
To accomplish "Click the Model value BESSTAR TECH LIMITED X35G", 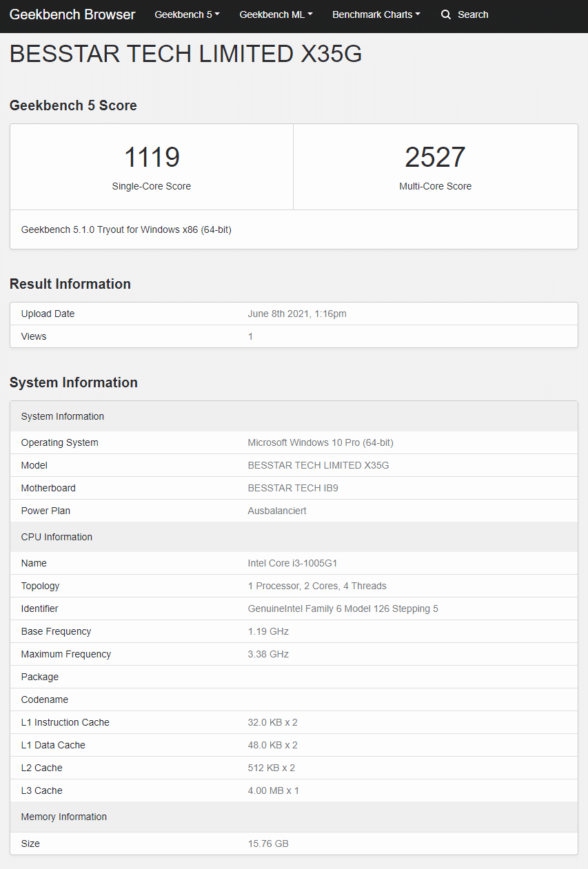I will point(318,465).
